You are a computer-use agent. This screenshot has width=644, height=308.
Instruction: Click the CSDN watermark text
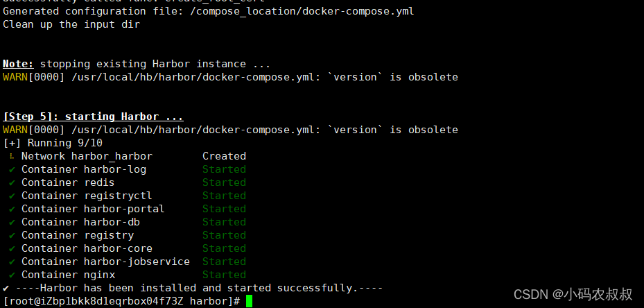click(x=573, y=294)
